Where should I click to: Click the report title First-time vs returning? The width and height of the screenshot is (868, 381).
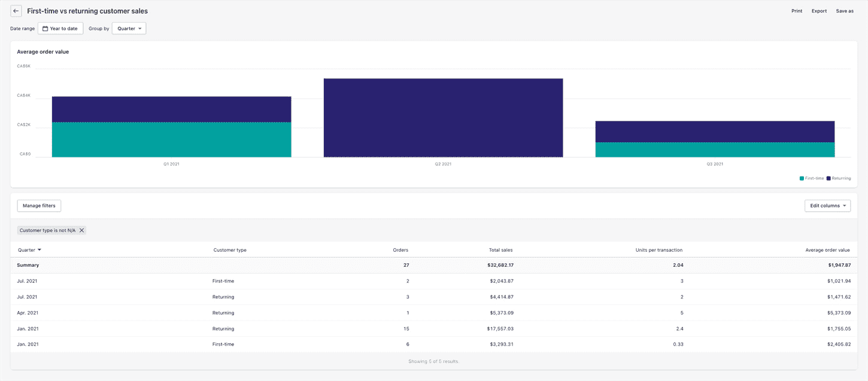click(x=87, y=11)
